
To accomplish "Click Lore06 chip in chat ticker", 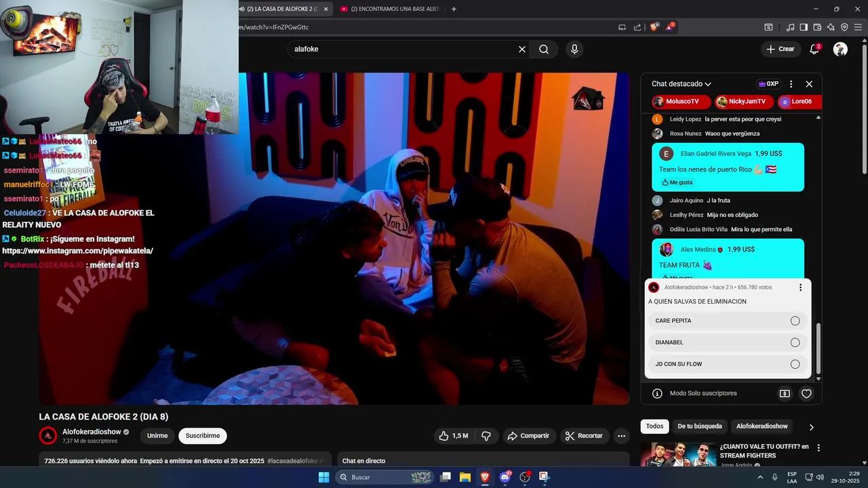I will [x=800, y=102].
